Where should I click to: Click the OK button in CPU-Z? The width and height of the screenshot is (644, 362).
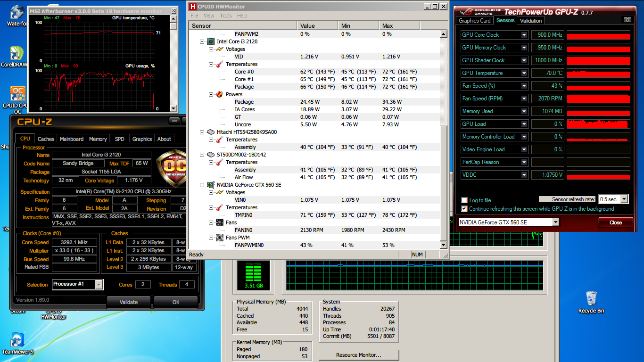coord(176,302)
